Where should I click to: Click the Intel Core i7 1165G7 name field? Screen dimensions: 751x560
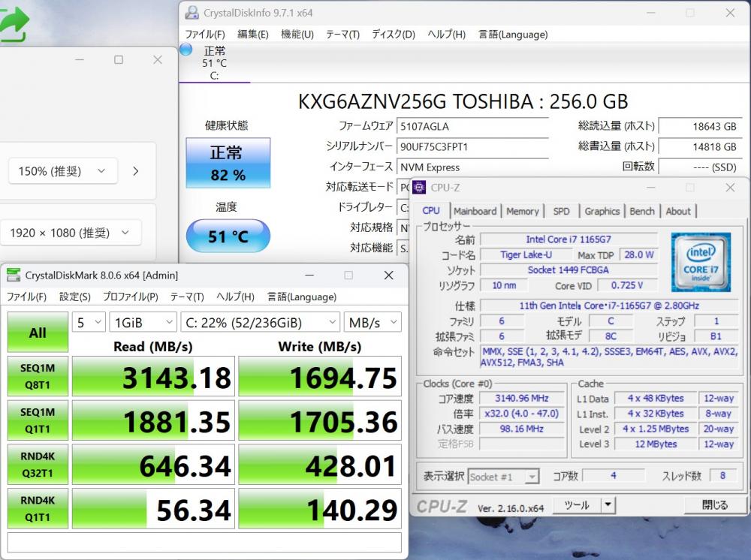569,239
